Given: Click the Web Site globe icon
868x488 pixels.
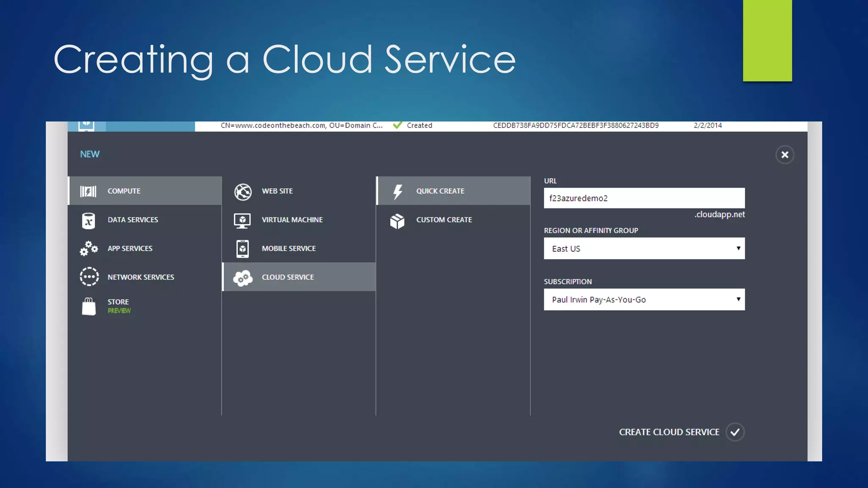Looking at the screenshot, I should click(x=243, y=191).
